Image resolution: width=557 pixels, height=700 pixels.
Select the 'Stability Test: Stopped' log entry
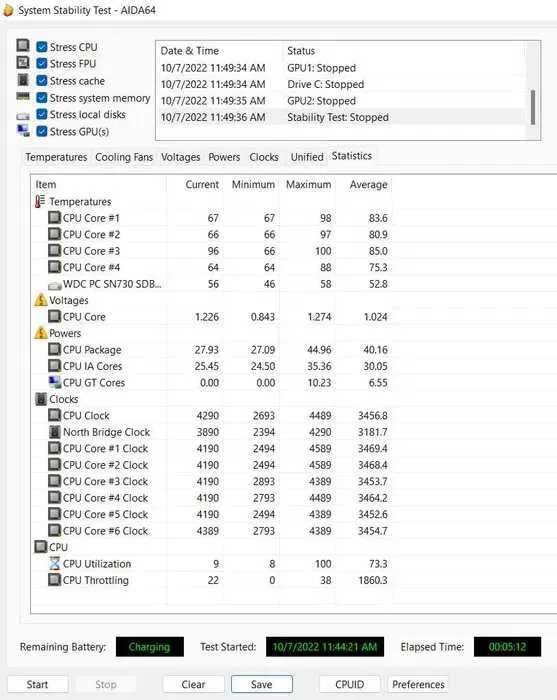pos(341,117)
